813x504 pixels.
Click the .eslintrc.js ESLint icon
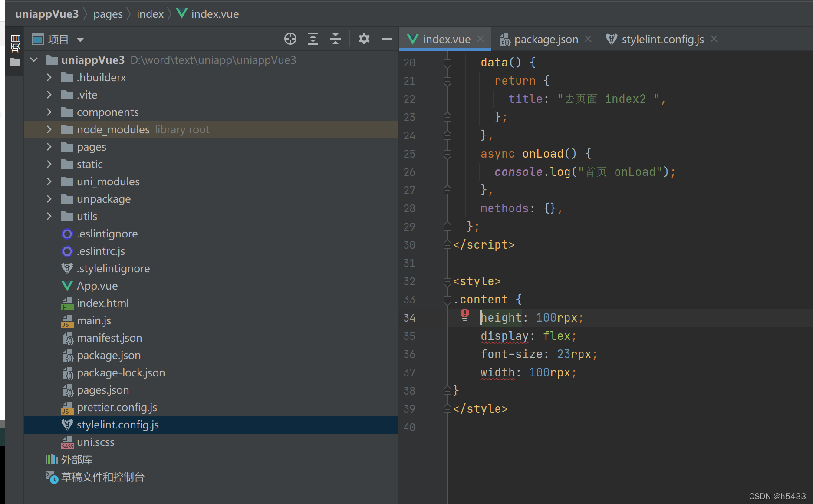coord(67,251)
